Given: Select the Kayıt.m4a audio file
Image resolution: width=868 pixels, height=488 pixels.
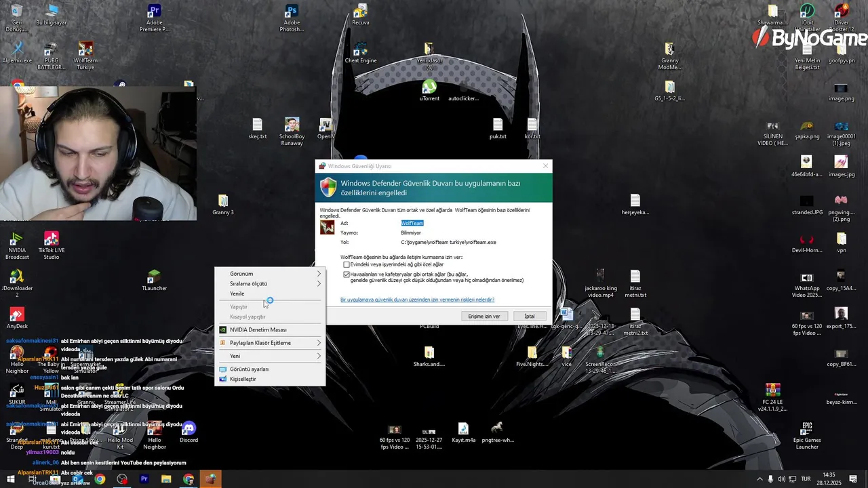Looking at the screenshot, I should [463, 432].
